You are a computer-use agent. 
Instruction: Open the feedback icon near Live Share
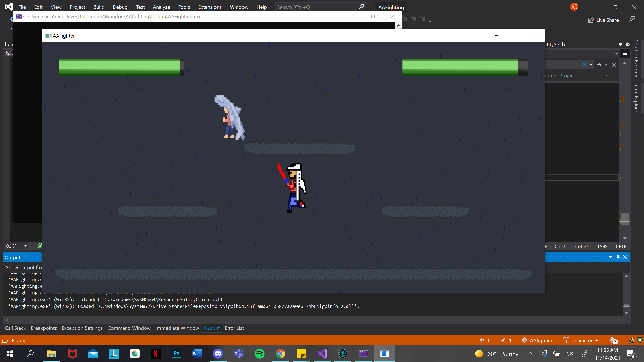pyautogui.click(x=632, y=19)
